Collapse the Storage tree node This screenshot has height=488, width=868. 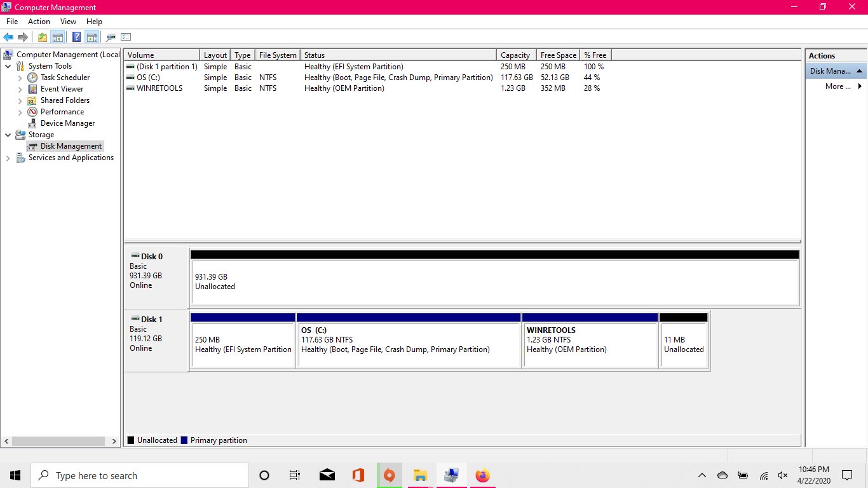coord(8,135)
